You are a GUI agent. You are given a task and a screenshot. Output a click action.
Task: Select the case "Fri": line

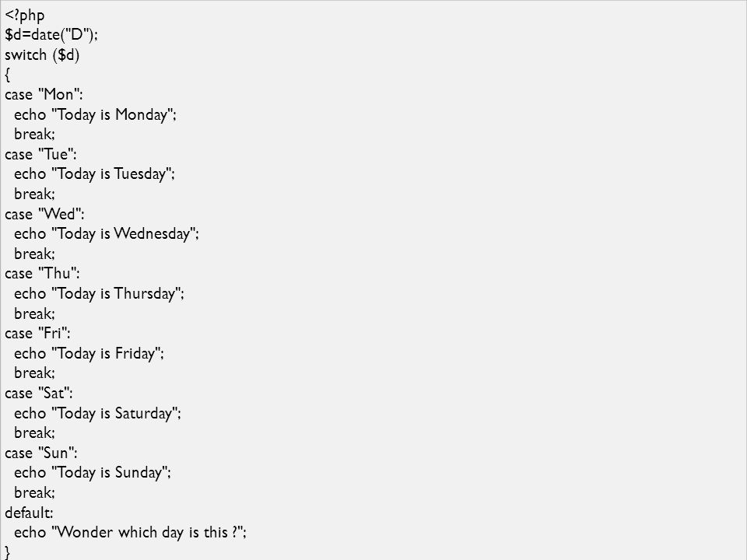tap(37, 334)
